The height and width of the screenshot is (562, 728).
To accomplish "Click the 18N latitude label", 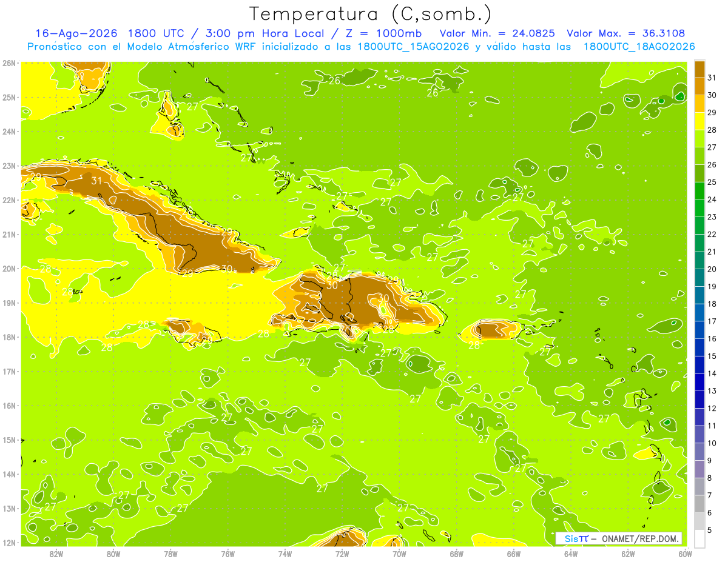I will point(9,337).
